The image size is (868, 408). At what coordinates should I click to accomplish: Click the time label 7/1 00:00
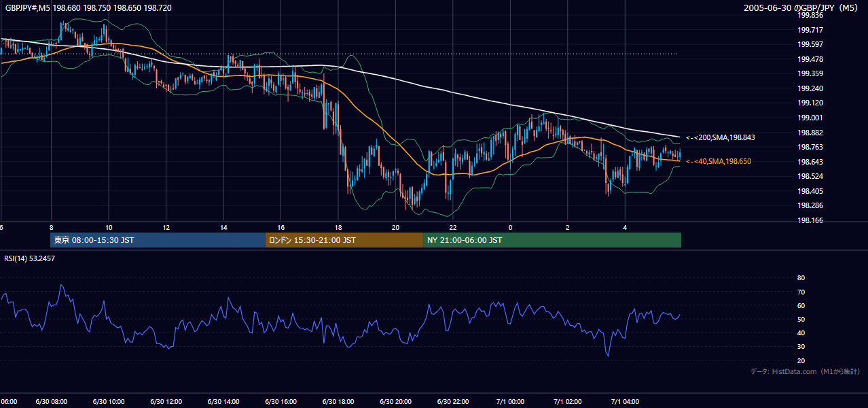click(511, 402)
